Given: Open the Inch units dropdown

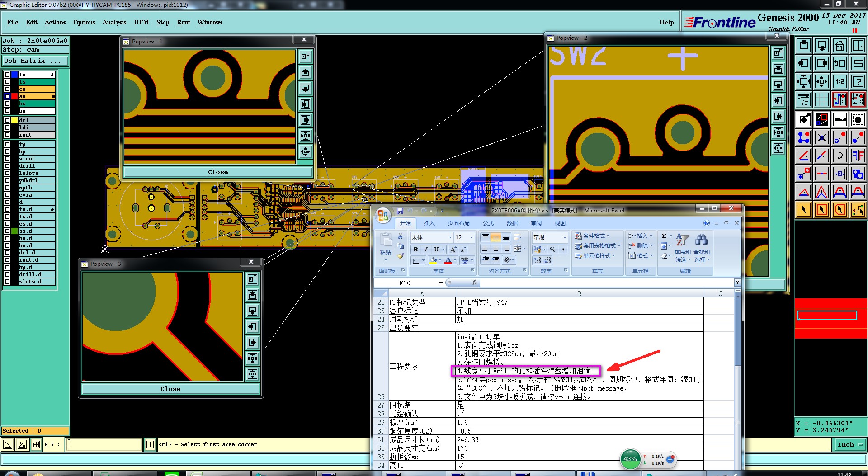Looking at the screenshot, I should pos(849,445).
